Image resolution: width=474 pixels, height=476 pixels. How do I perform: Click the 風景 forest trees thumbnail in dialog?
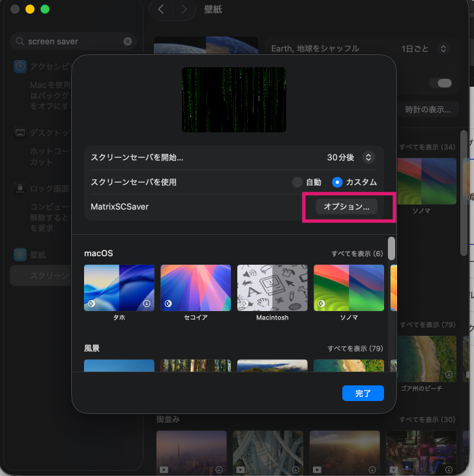point(196,366)
